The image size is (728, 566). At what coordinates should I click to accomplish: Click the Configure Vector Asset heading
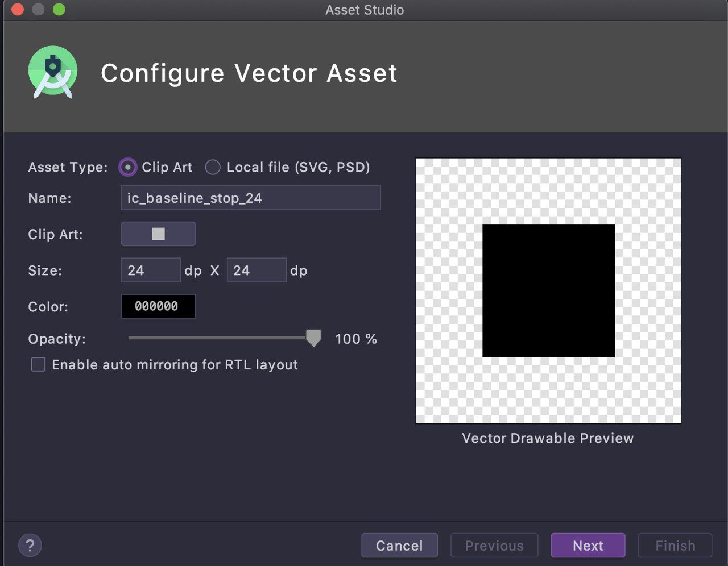point(249,73)
